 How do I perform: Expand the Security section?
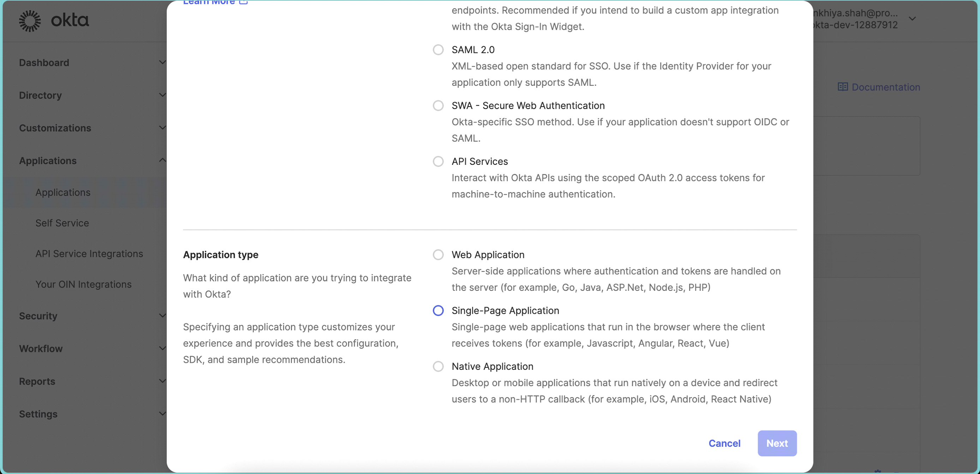click(38, 316)
